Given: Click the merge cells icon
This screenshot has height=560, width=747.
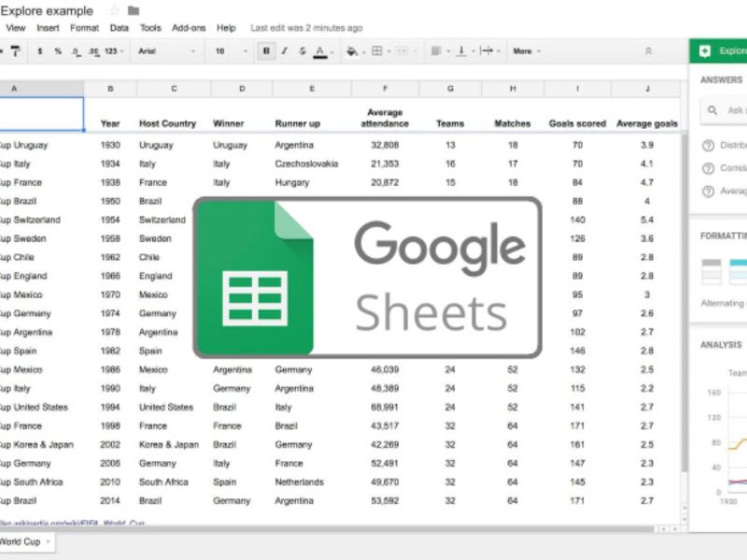Looking at the screenshot, I should [x=402, y=50].
